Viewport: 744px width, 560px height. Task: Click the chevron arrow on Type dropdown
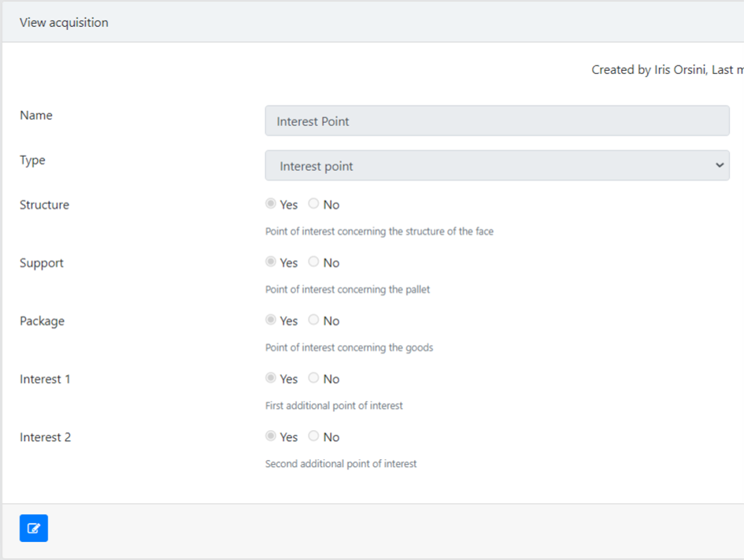click(x=720, y=165)
